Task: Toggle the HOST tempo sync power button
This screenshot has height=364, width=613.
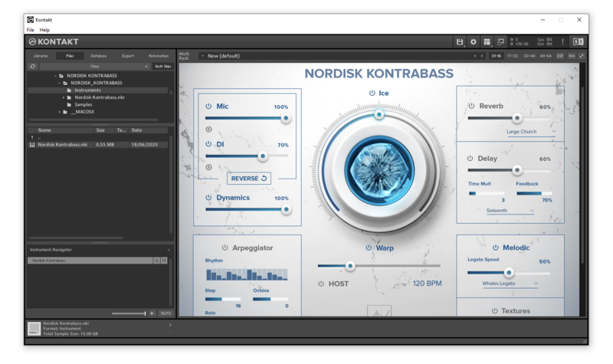Action: [321, 284]
